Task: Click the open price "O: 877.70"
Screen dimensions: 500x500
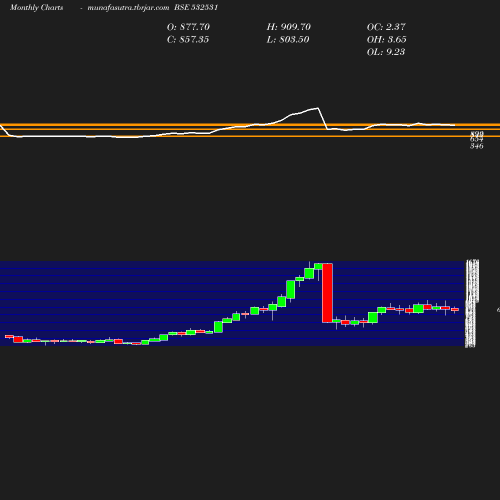Action: point(188,27)
